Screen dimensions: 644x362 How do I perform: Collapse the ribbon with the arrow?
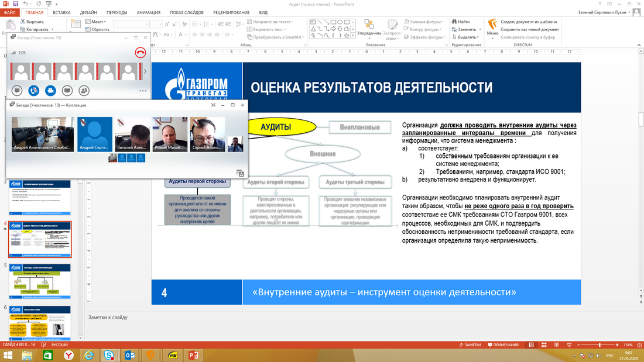(x=639, y=44)
